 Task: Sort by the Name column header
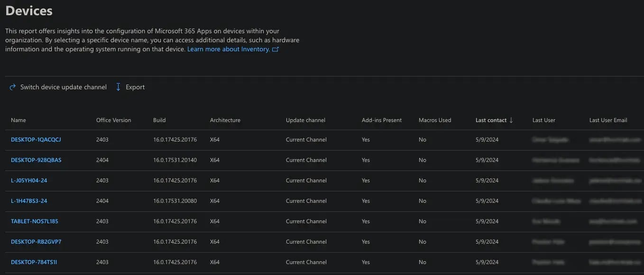pos(18,120)
